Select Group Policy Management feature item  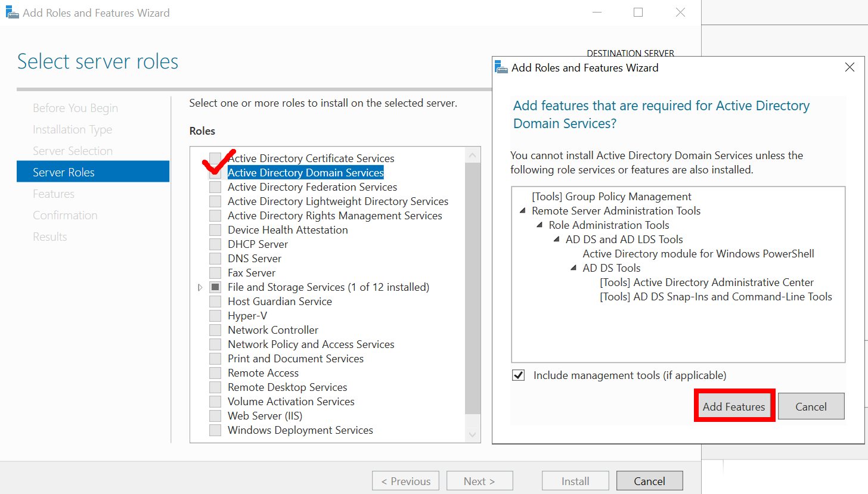pyautogui.click(x=612, y=197)
